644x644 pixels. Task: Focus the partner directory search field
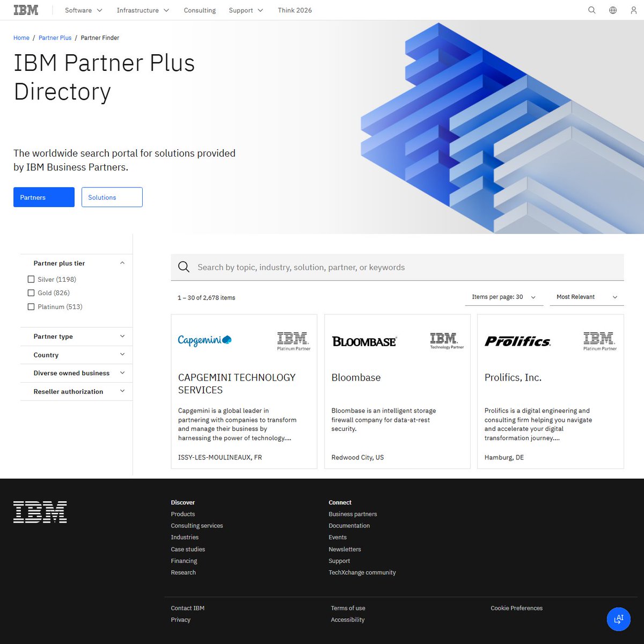pyautogui.click(x=398, y=267)
